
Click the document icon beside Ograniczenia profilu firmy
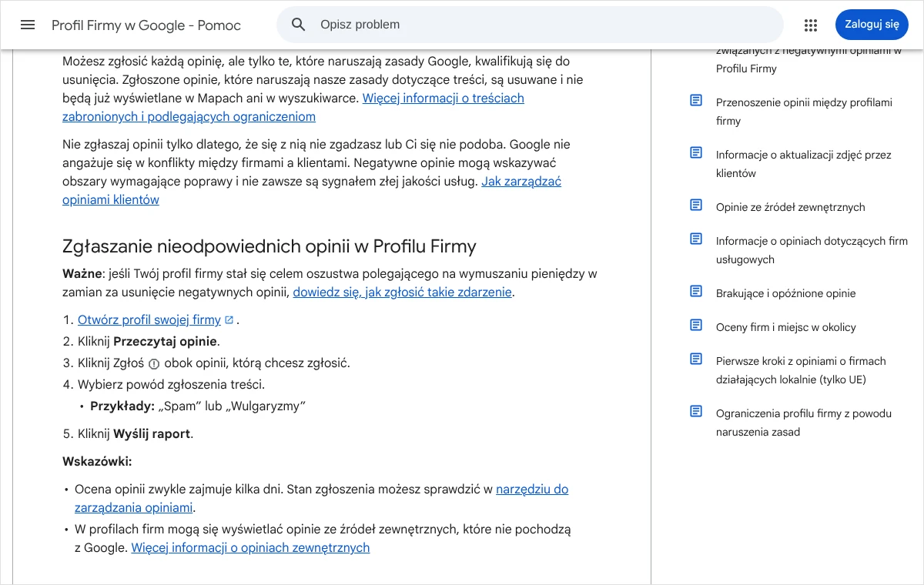(x=696, y=412)
